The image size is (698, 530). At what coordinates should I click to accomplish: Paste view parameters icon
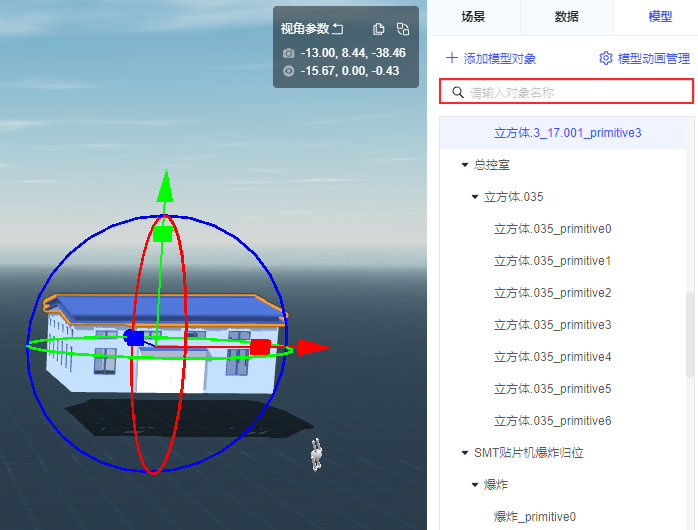[403, 29]
